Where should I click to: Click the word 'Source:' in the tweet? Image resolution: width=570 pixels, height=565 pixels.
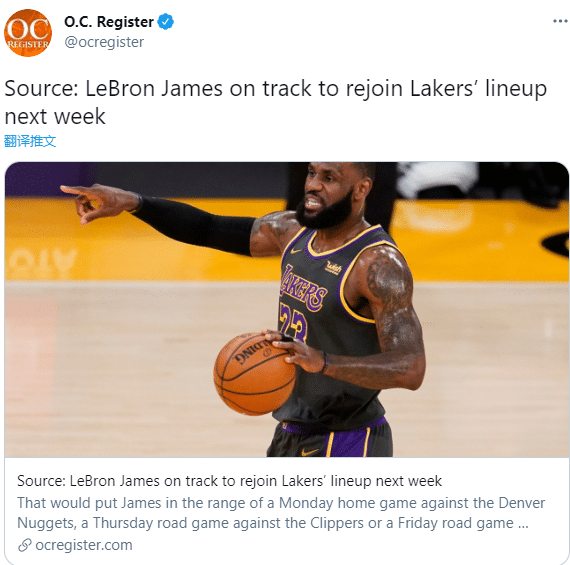[x=41, y=89]
